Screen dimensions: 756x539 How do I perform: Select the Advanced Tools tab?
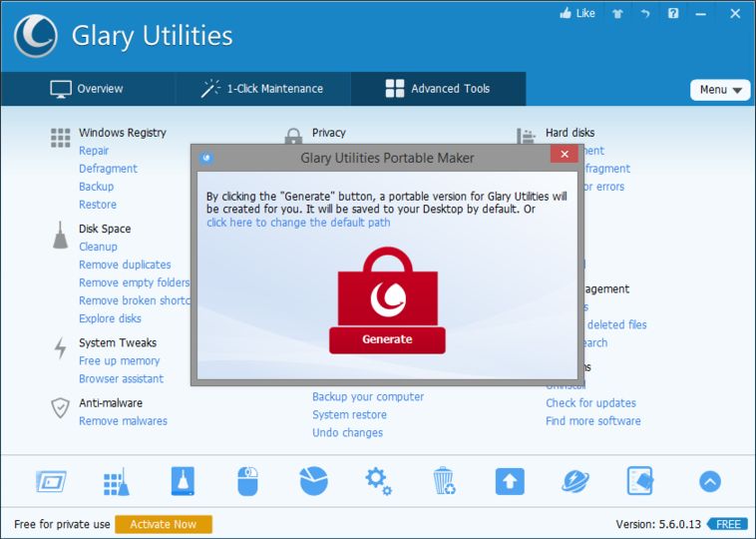click(438, 89)
